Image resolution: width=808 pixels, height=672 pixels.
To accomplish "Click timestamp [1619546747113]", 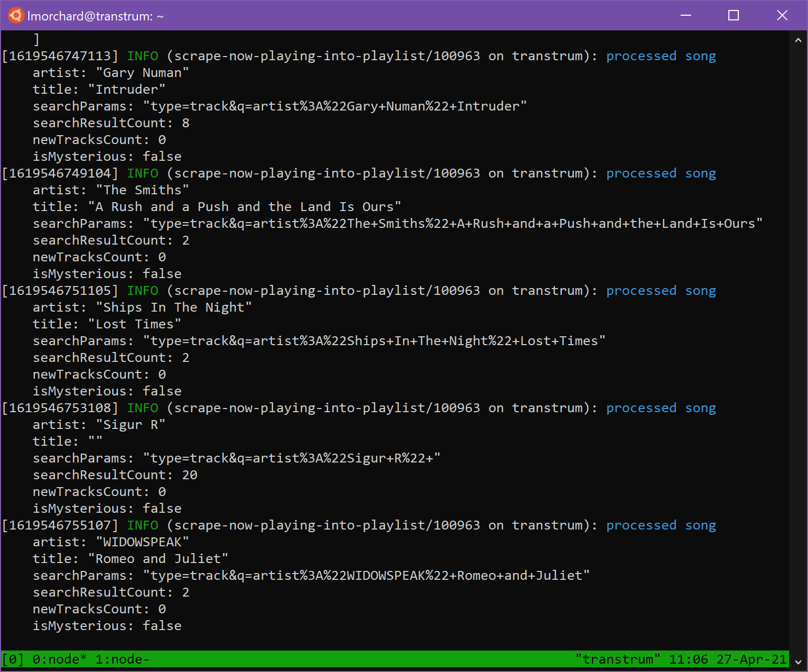I will [60, 56].
